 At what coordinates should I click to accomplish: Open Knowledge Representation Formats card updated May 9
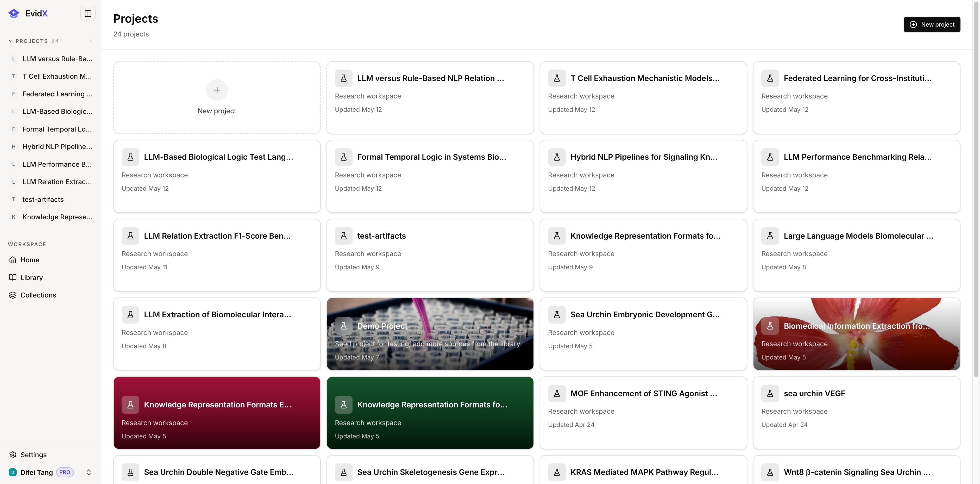[643, 255]
